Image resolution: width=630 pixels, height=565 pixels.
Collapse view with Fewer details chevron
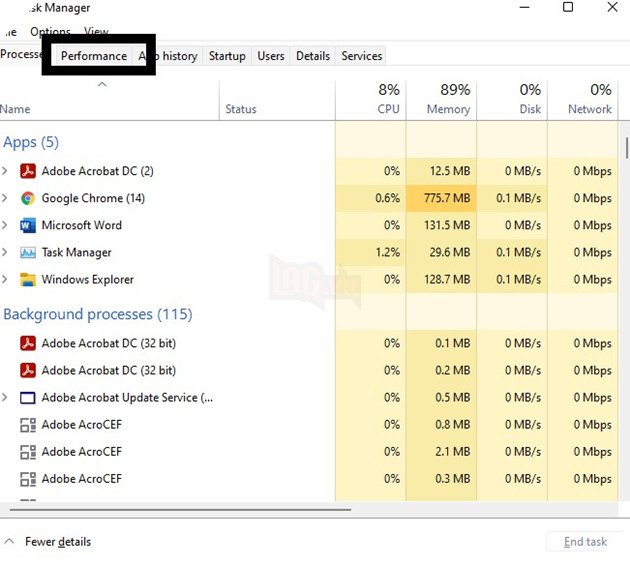9,541
